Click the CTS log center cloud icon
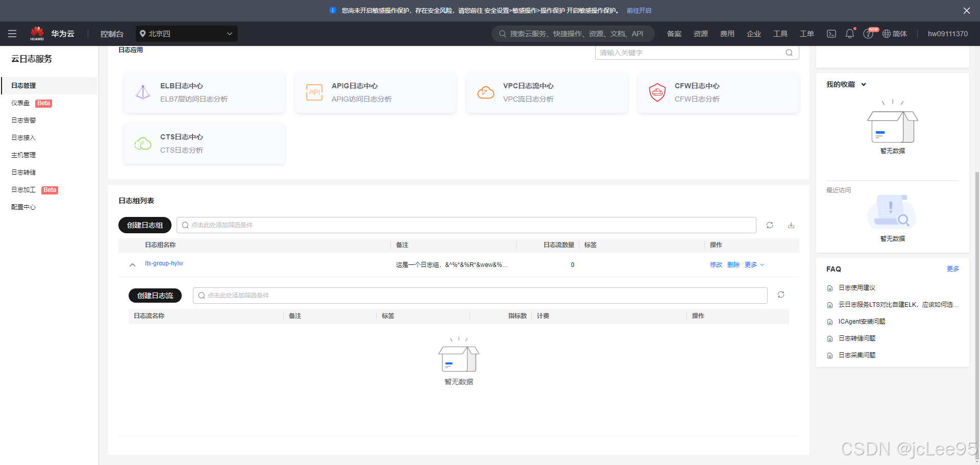Image resolution: width=980 pixels, height=465 pixels. click(143, 143)
